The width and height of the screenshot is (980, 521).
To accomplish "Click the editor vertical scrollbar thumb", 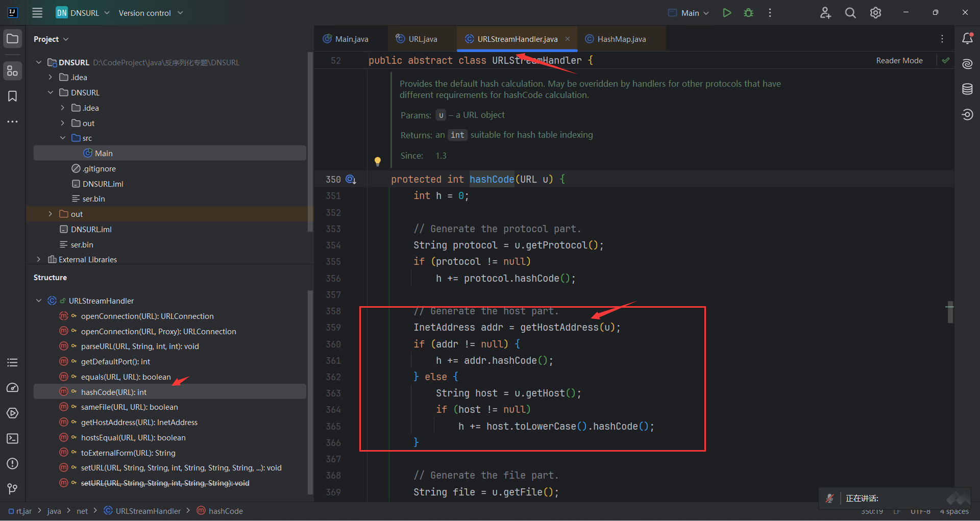I will tap(950, 312).
